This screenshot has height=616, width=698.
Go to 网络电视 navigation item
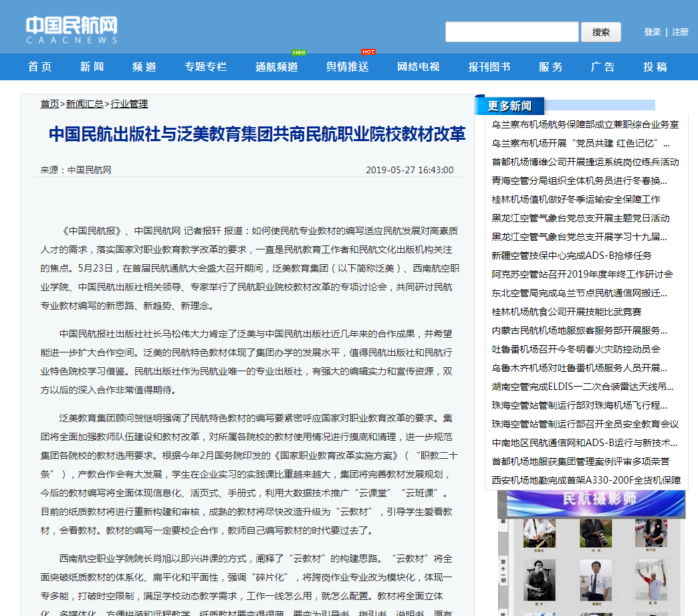pos(418,67)
